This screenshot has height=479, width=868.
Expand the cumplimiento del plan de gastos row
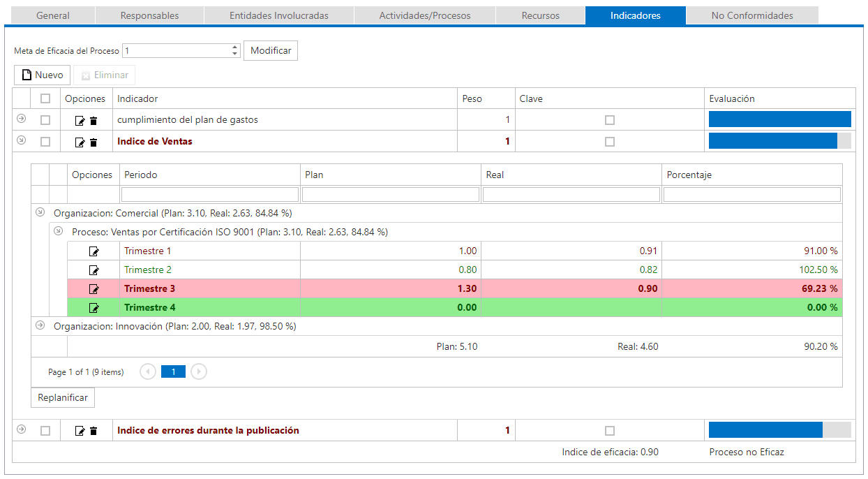[21, 119]
